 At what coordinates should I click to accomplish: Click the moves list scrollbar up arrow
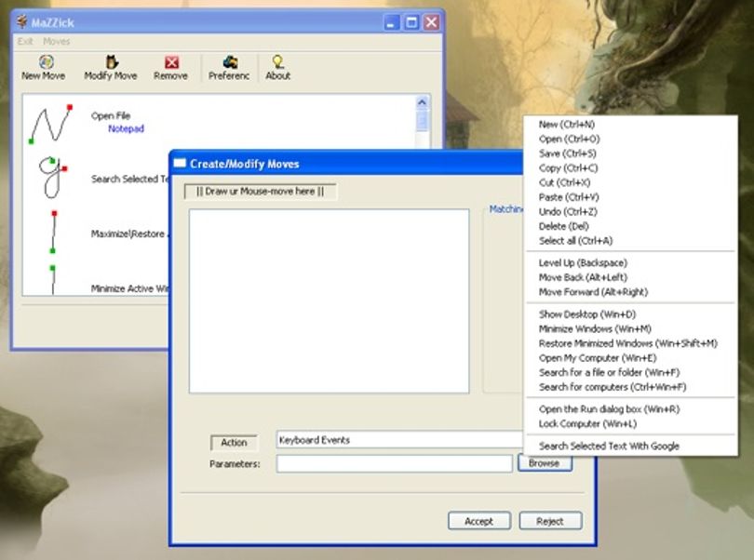423,102
